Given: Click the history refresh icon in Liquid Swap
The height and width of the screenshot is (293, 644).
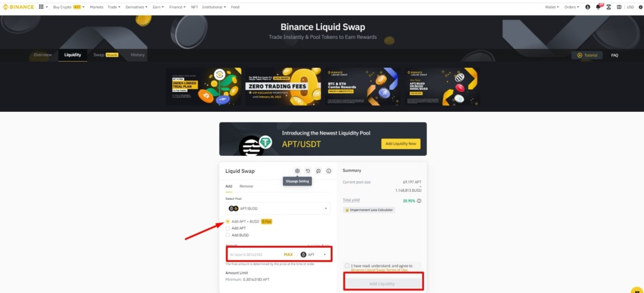Looking at the screenshot, I should (308, 171).
